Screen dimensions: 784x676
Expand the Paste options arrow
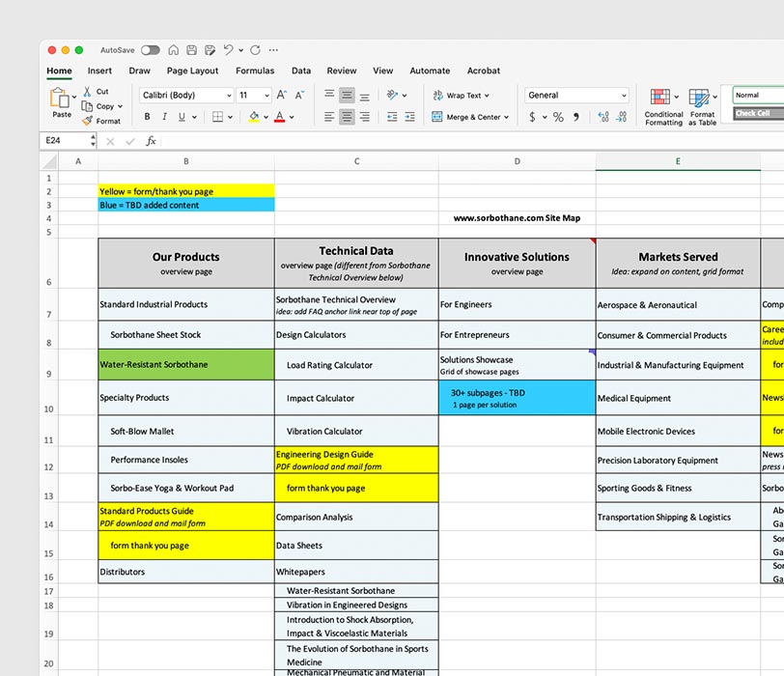tap(74, 97)
